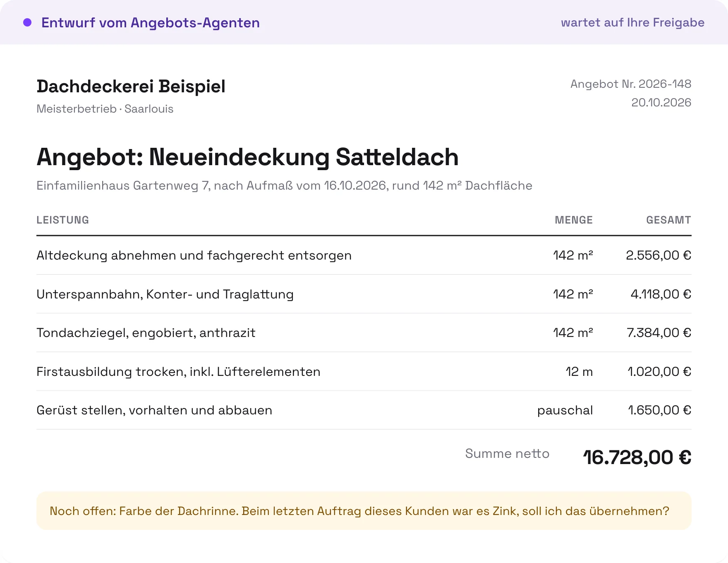Click the 'Entwurf vom Angebots-Agenten' heading

tap(151, 23)
